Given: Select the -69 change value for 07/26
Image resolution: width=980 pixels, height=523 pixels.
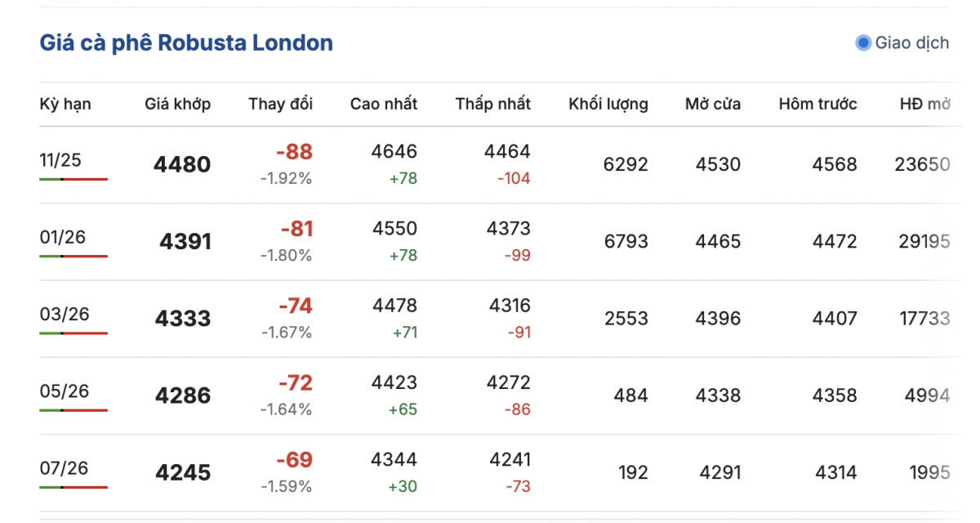Looking at the screenshot, I should [x=294, y=460].
